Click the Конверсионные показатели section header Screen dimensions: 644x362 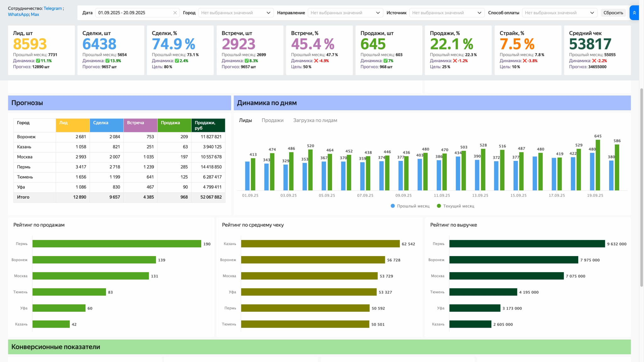(x=319, y=347)
